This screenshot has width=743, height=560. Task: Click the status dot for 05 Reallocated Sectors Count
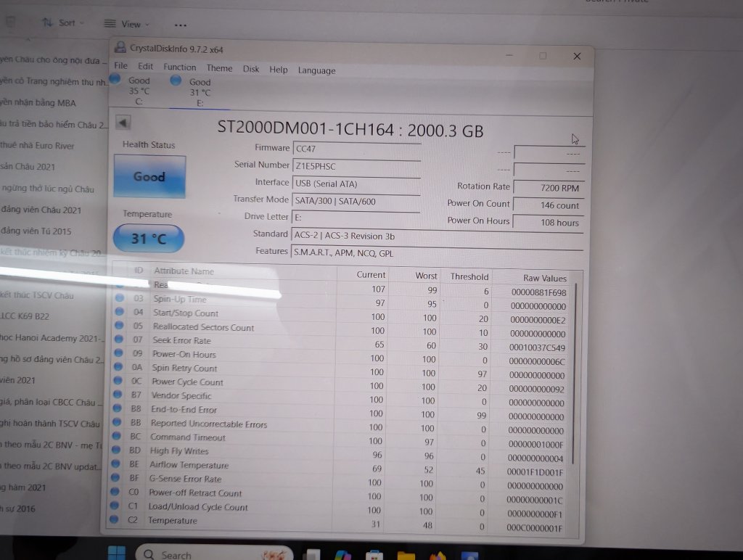click(119, 325)
